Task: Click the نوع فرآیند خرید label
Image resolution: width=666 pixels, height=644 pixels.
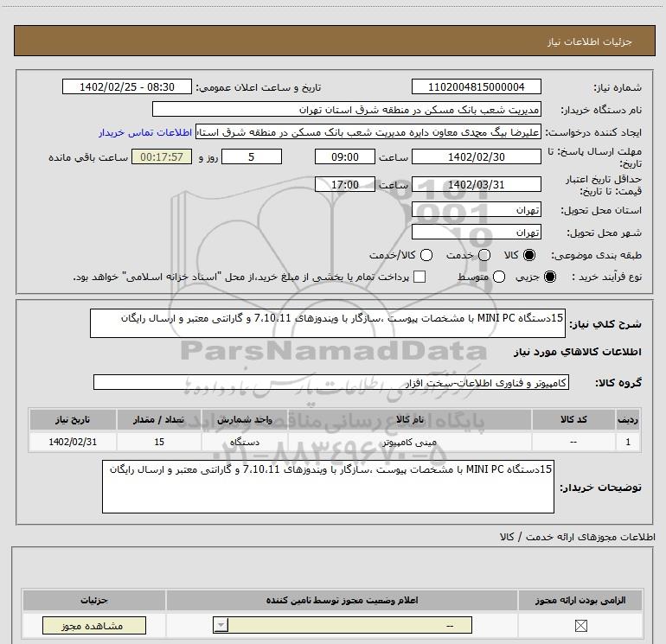Action: point(606,277)
